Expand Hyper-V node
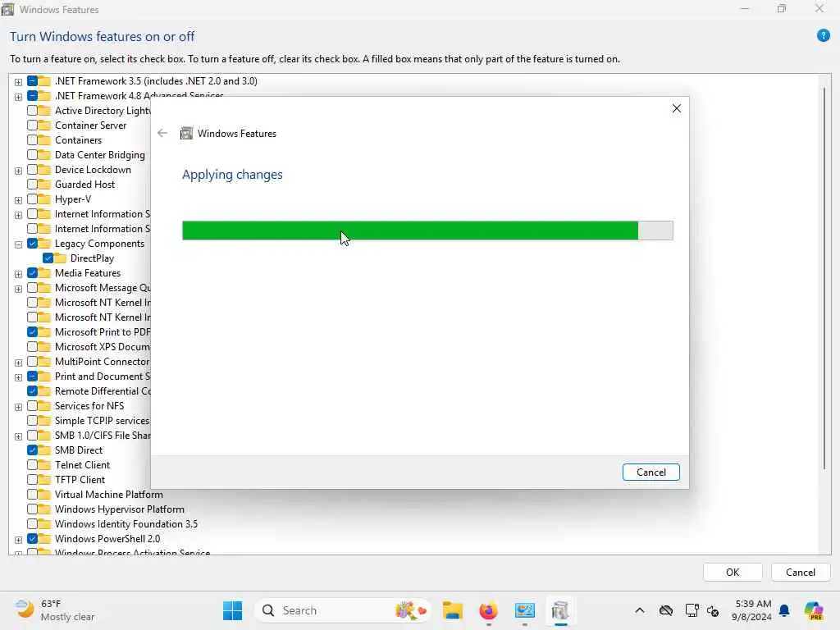 coord(18,200)
